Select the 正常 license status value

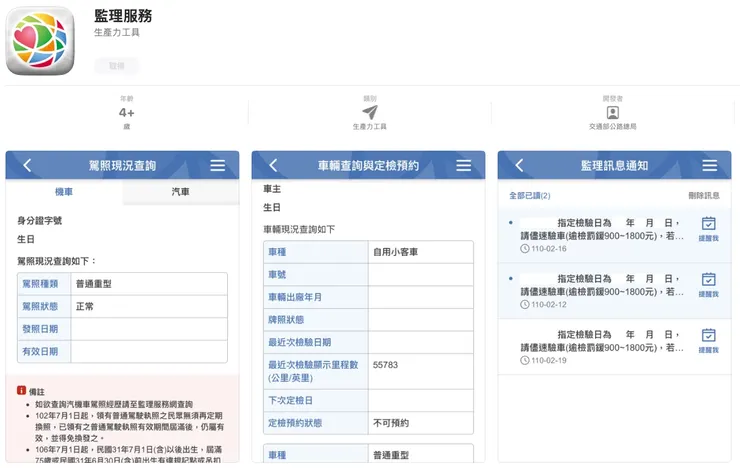[x=84, y=306]
